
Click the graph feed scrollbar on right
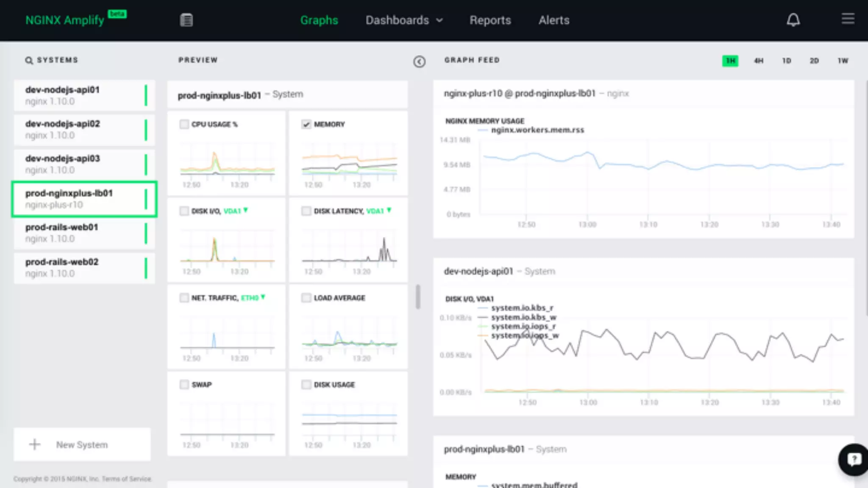tap(866, 197)
